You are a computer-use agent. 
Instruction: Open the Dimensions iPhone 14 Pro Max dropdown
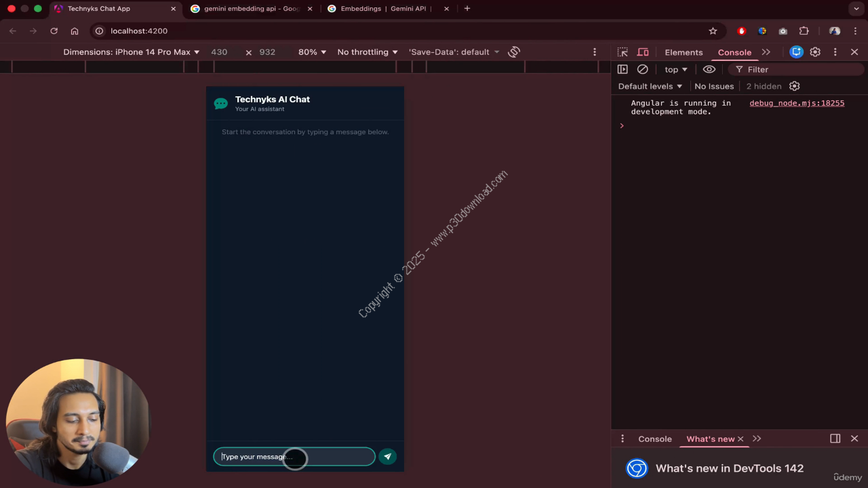point(131,52)
